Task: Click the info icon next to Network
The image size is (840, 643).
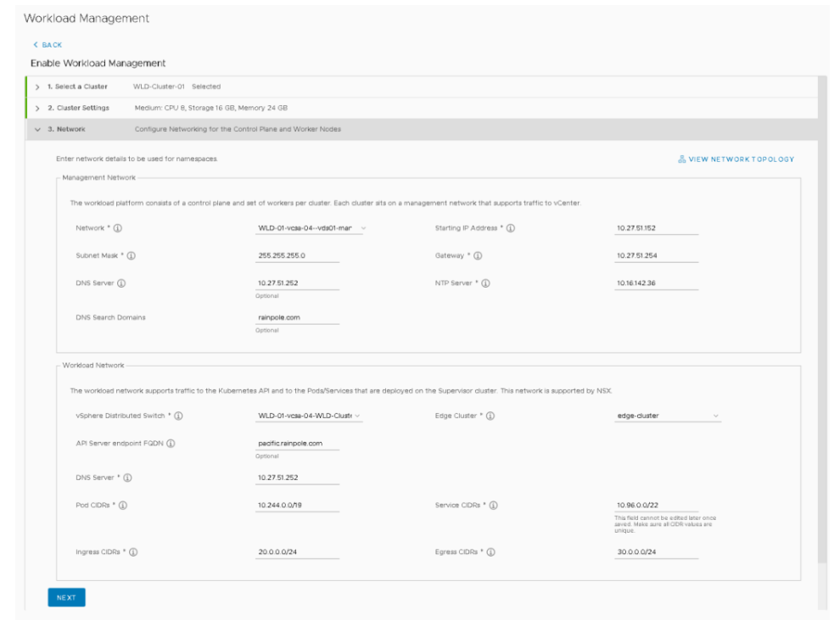Action: [x=118, y=228]
